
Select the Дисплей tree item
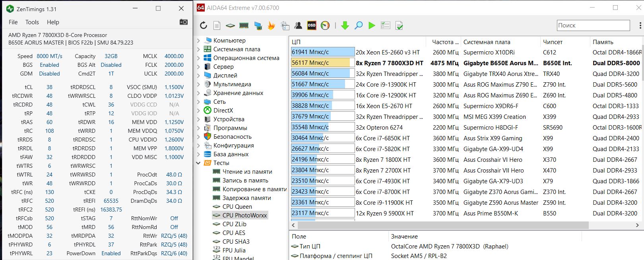(x=225, y=76)
